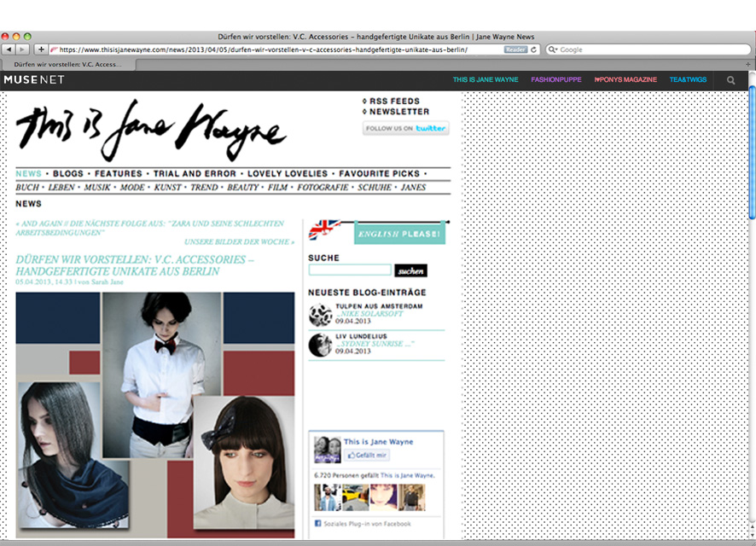Go forward with Safari's forward arrow

point(22,49)
